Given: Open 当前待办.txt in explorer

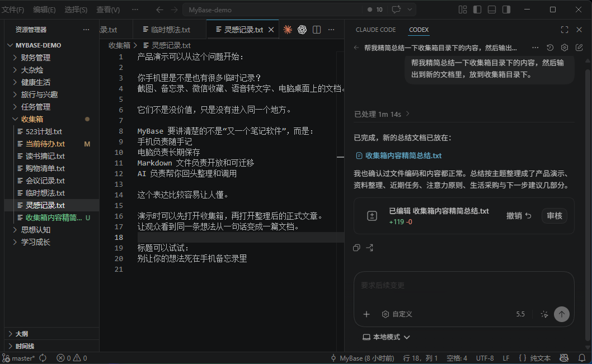Looking at the screenshot, I should (51, 144).
